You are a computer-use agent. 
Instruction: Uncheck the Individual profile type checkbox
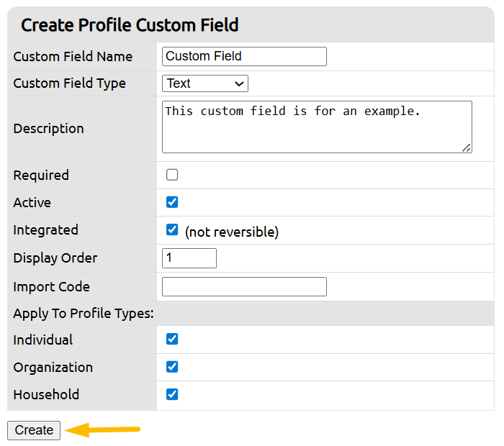click(172, 339)
